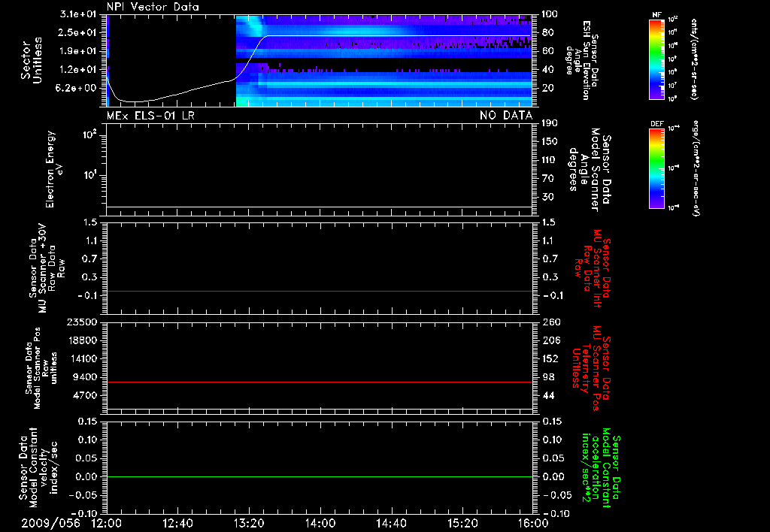Click the "Model Scanner Pos Raw" axis label
The width and height of the screenshot is (770, 532).
click(x=41, y=368)
